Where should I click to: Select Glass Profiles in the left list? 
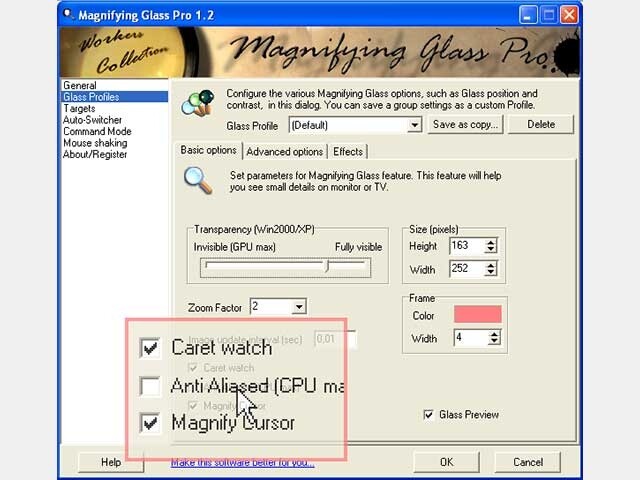115,97
